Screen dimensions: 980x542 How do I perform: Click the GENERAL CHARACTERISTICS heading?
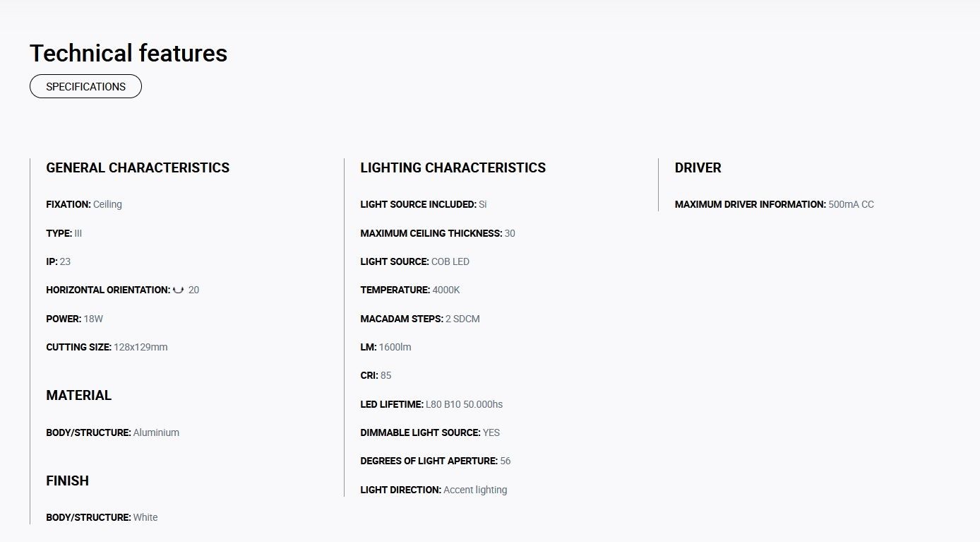[138, 167]
